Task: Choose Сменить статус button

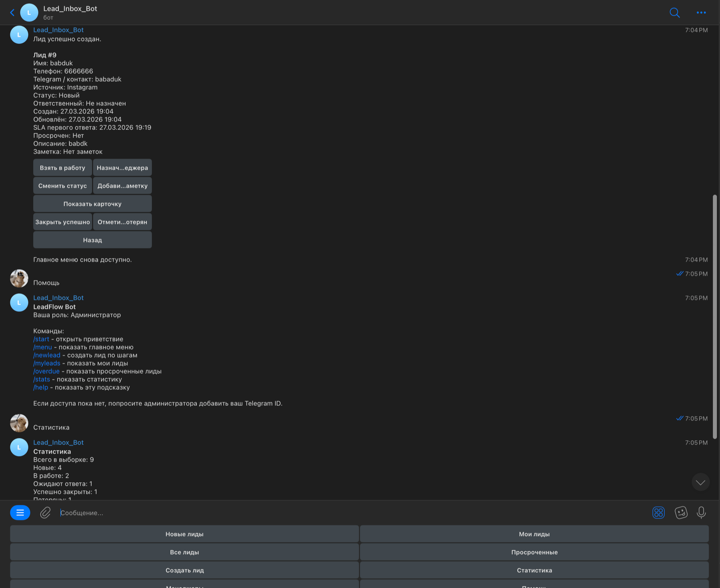Action: [62, 186]
